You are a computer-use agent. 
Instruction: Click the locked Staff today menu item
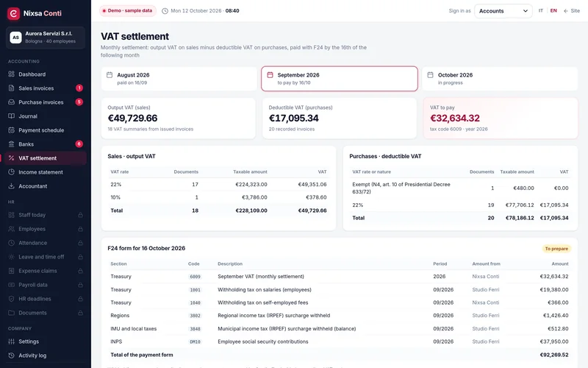pos(45,215)
